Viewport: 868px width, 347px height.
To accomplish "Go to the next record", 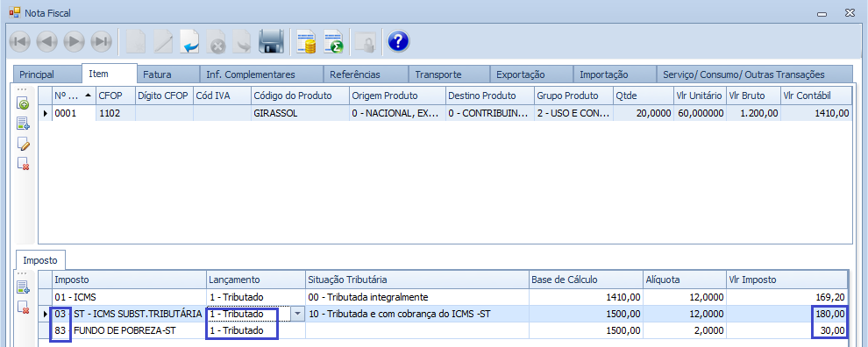I will pos(75,41).
